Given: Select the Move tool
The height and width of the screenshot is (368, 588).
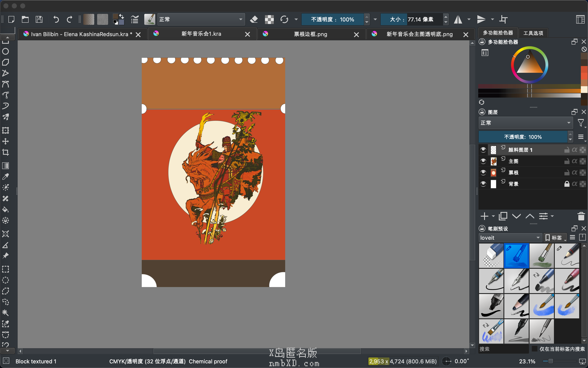Looking at the screenshot, I should (5, 141).
